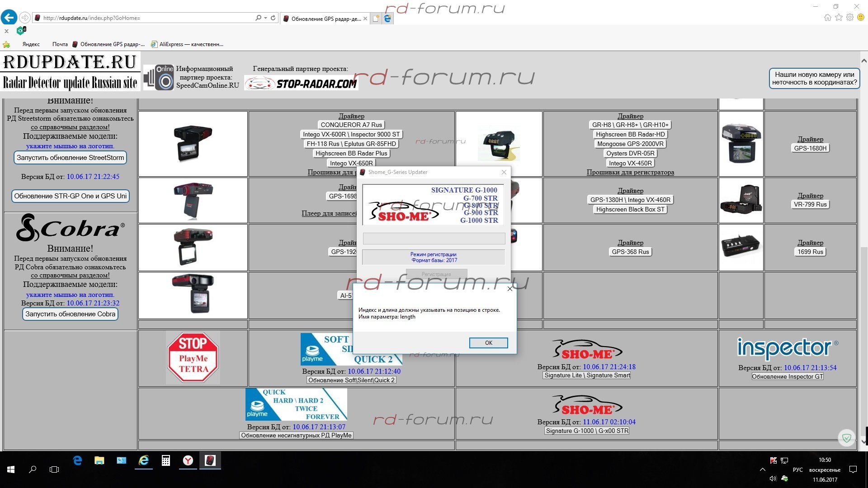Expand the address bar search dropdown arrow
This screenshot has height=488, width=868.
coord(265,18)
